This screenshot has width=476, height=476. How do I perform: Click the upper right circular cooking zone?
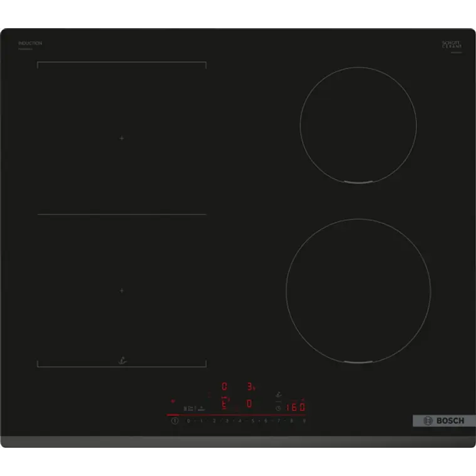358,125
